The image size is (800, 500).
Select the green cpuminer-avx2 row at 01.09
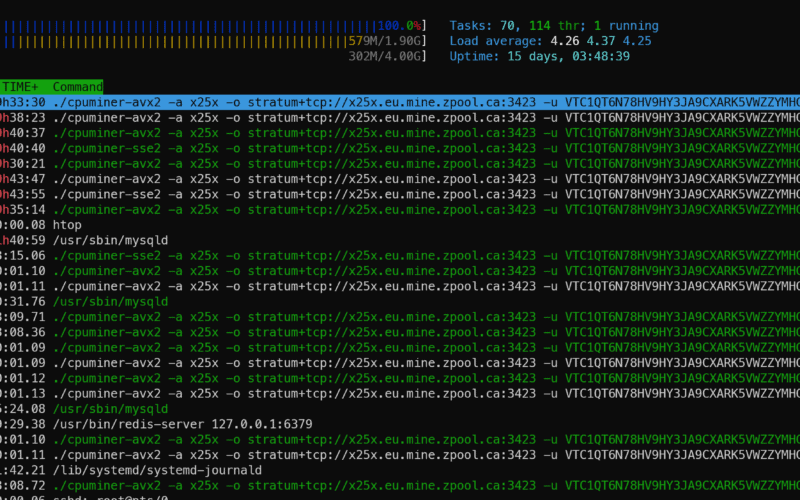pyautogui.click(x=400, y=347)
